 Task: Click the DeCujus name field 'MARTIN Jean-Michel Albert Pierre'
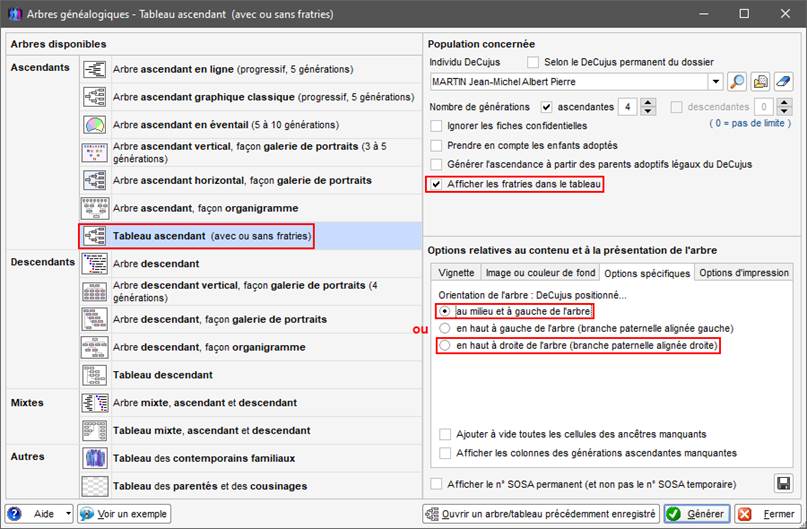[570, 82]
